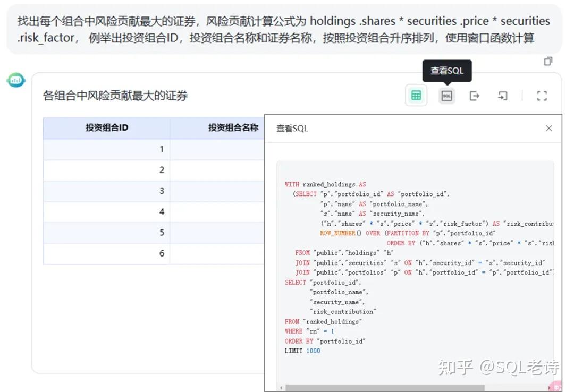Image resolution: width=574 pixels, height=392 pixels.
Task: Open the SQL view via the SQL icon
Action: (446, 96)
